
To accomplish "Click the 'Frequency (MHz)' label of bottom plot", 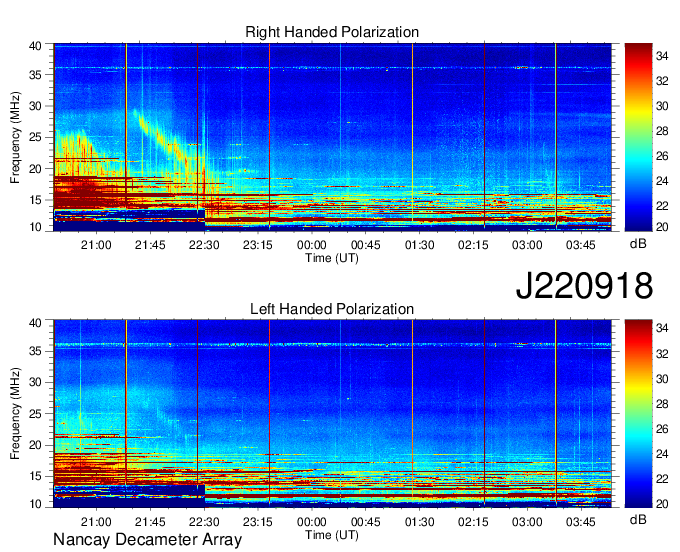I will click(15, 414).
